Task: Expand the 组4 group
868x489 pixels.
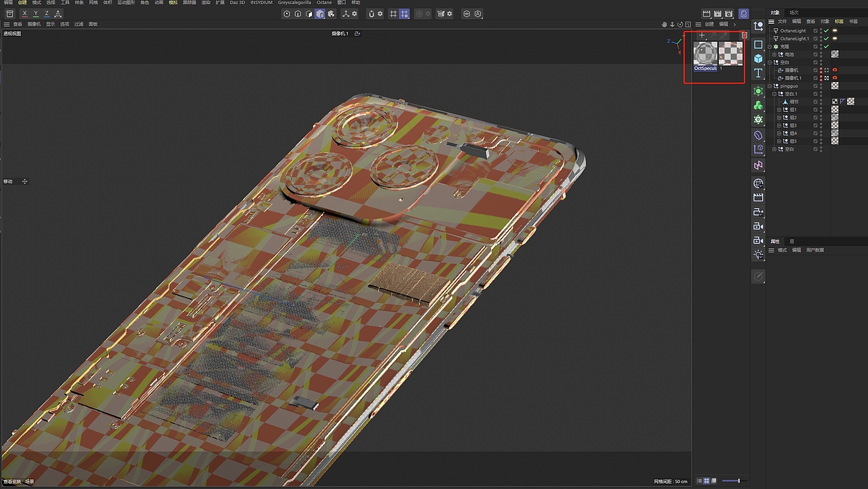Action: (x=778, y=133)
